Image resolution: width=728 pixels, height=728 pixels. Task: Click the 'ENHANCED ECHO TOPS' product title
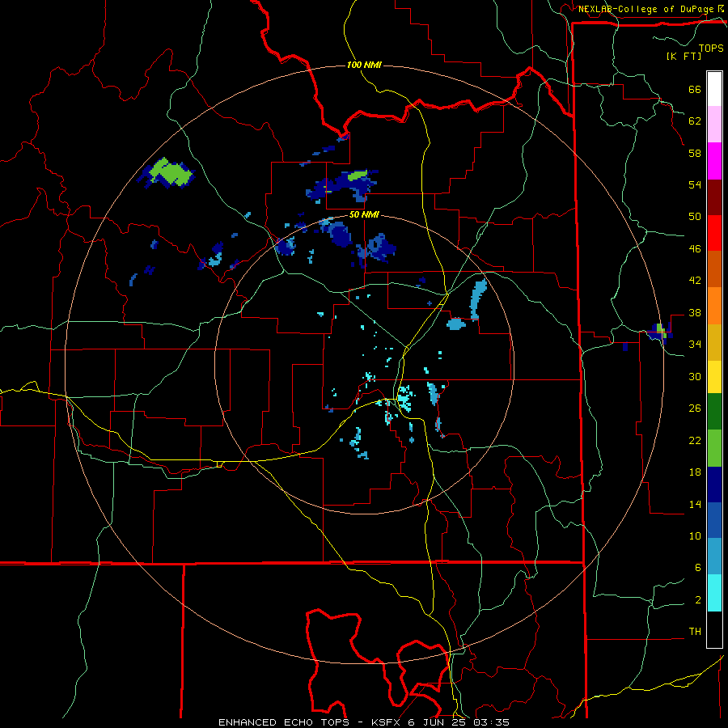[x=284, y=722]
